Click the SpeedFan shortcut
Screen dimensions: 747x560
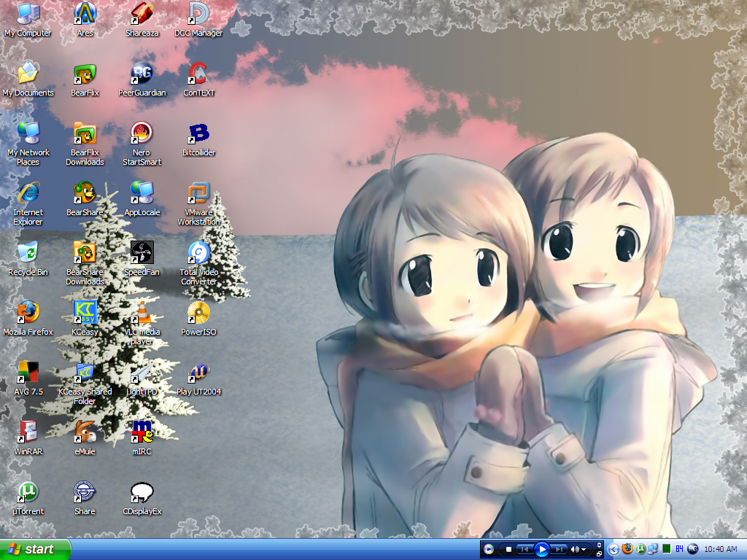142,259
